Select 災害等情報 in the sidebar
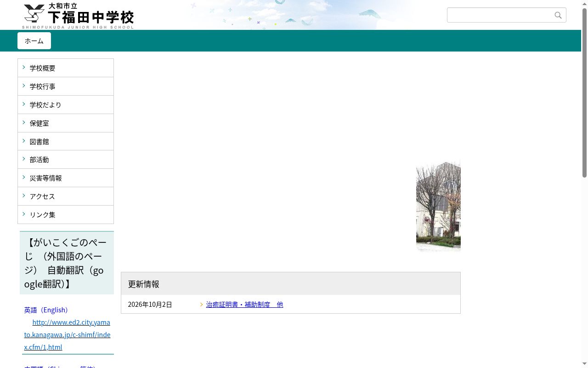Image resolution: width=588 pixels, height=368 pixels. click(x=66, y=178)
